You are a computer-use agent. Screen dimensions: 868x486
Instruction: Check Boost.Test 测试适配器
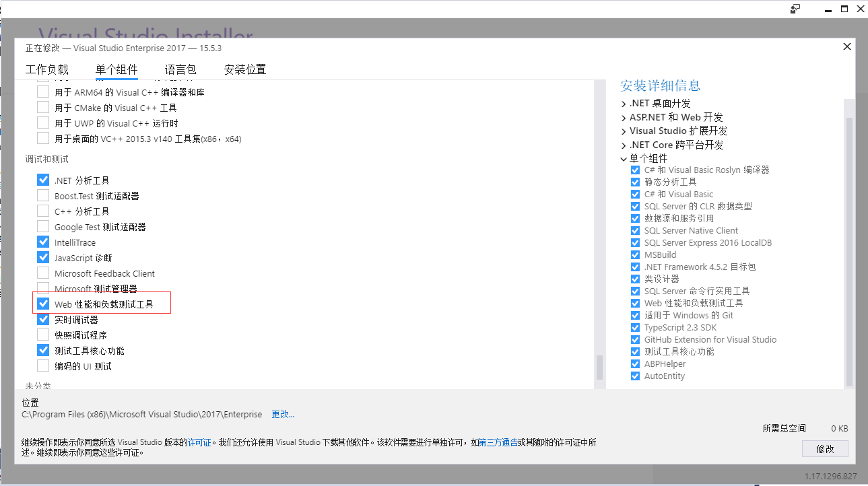click(x=43, y=196)
